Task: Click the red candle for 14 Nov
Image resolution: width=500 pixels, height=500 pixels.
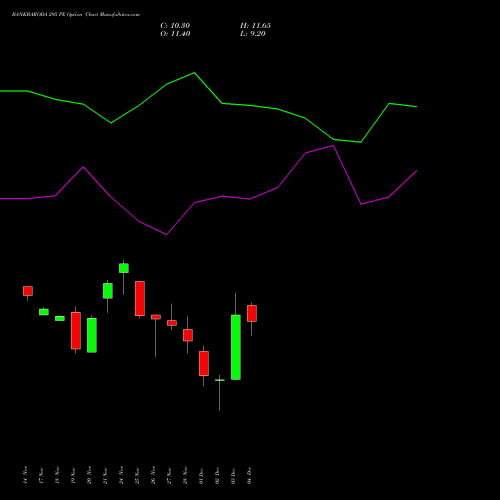Action: (28, 291)
